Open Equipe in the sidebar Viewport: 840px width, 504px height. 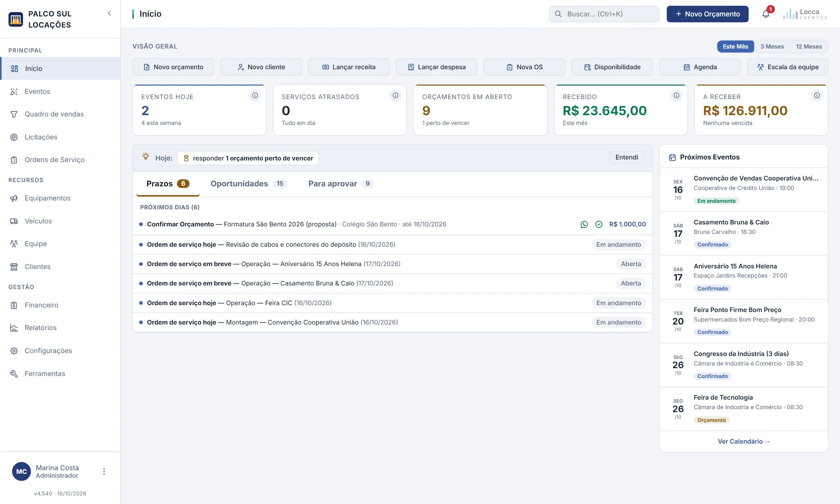point(60,243)
